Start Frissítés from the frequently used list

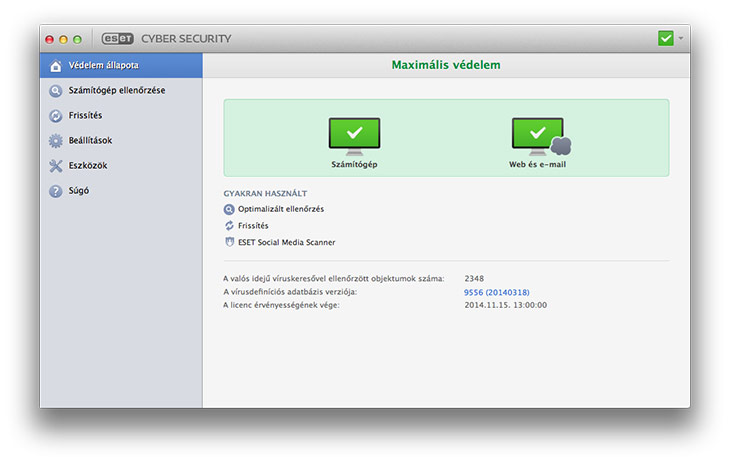[253, 226]
